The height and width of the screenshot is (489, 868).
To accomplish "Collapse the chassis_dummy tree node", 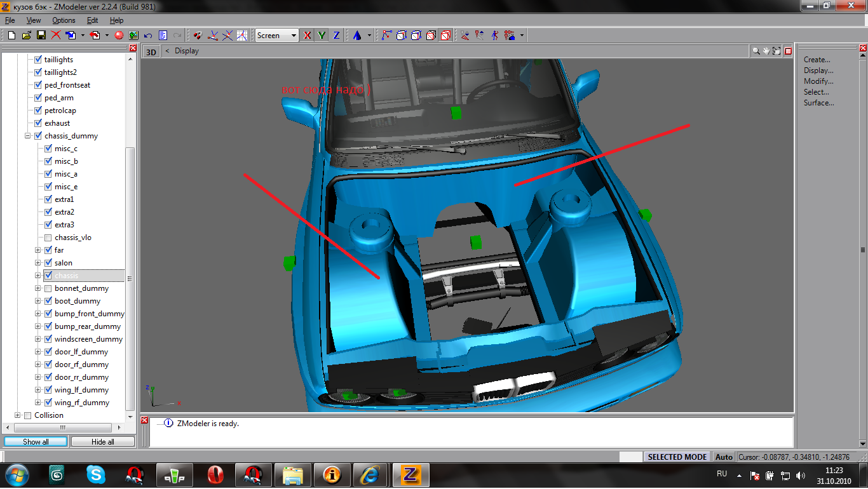I will (28, 136).
